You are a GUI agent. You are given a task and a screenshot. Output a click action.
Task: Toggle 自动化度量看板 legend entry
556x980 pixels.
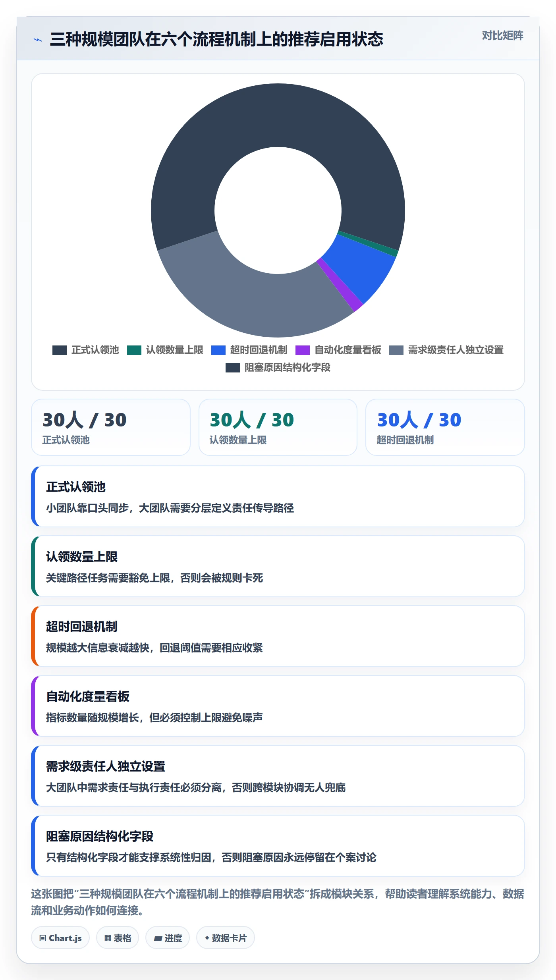pos(338,350)
